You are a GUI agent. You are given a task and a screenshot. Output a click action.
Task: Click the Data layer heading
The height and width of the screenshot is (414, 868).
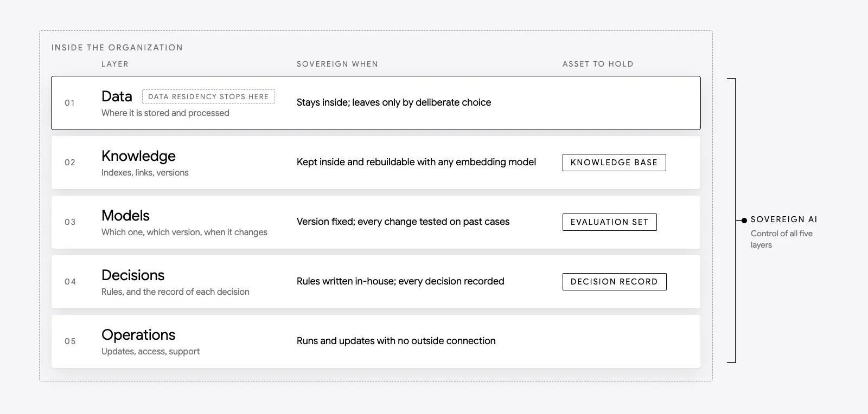pyautogui.click(x=117, y=96)
